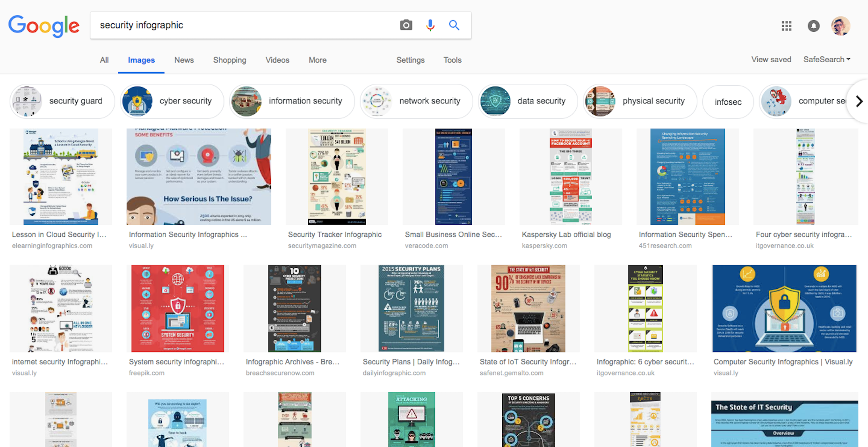The image size is (868, 447).
Task: Filter by 'information security' chip
Action: click(x=292, y=101)
